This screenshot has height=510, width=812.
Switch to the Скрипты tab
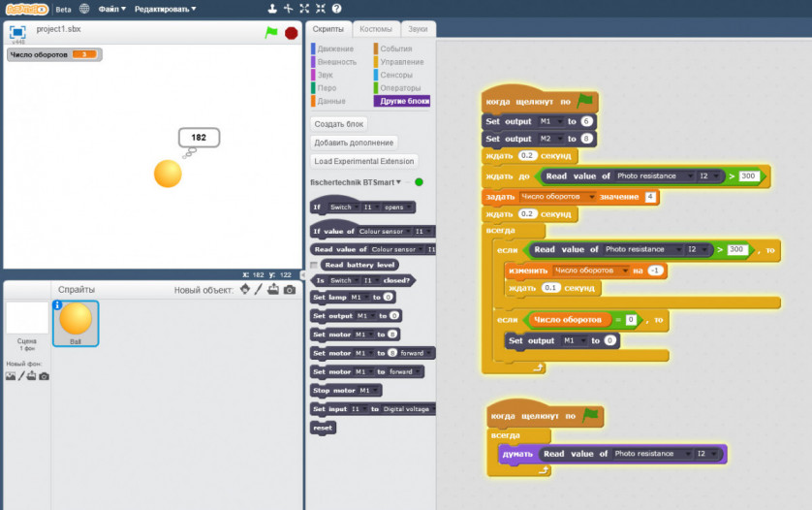click(328, 29)
